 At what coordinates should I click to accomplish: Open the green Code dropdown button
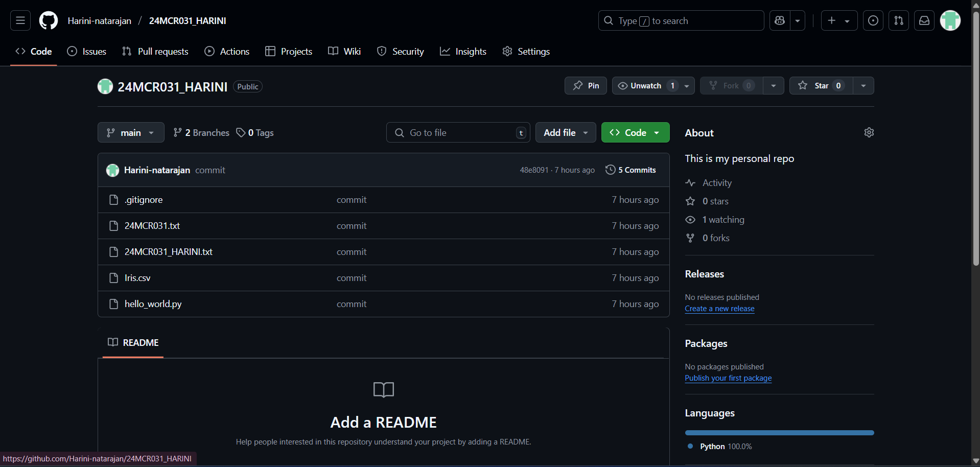[x=635, y=132]
